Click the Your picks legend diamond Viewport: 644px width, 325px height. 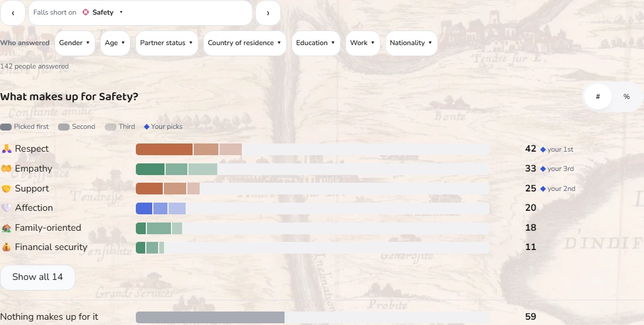pyautogui.click(x=146, y=127)
